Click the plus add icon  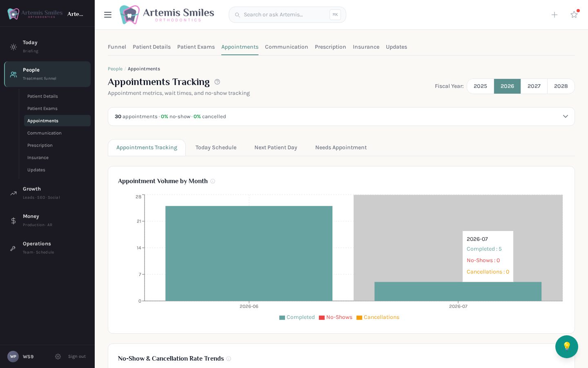(x=555, y=15)
